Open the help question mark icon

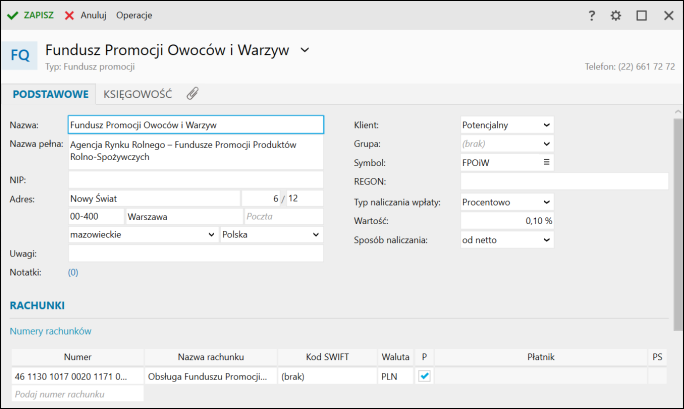[x=592, y=16]
